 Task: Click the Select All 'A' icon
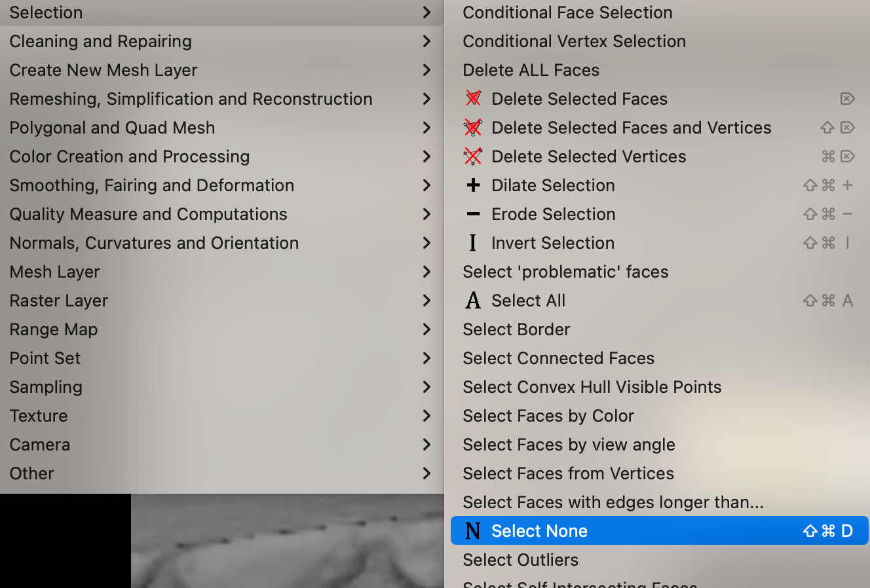pyautogui.click(x=473, y=301)
